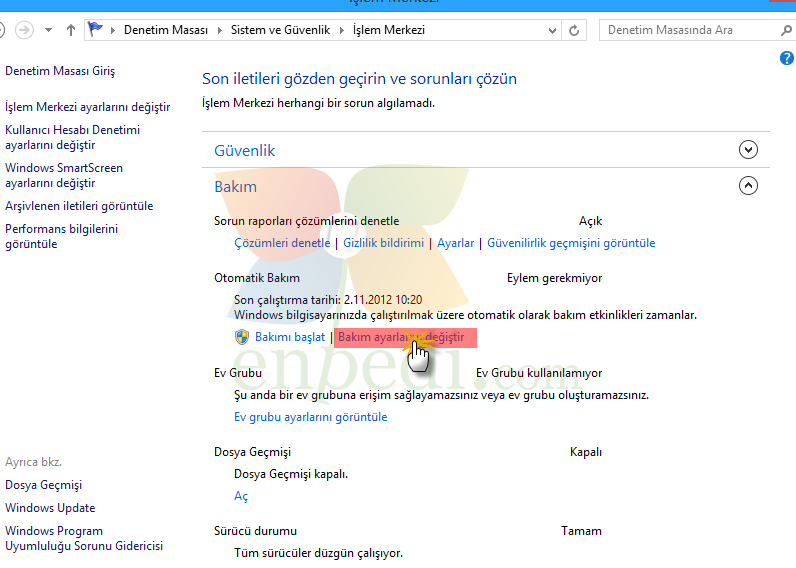Click Ev grubu ayarlarını görüntüle link

point(310,417)
